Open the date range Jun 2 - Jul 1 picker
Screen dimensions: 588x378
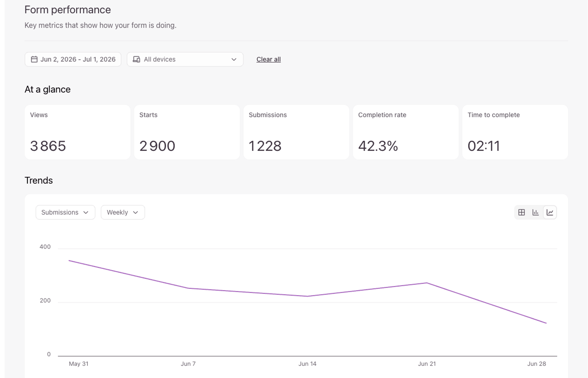[73, 59]
